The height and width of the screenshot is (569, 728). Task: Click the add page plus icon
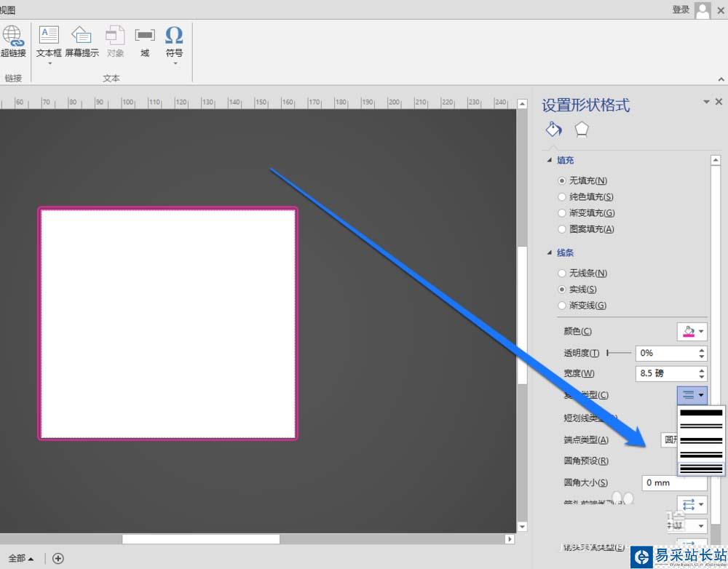(x=58, y=558)
